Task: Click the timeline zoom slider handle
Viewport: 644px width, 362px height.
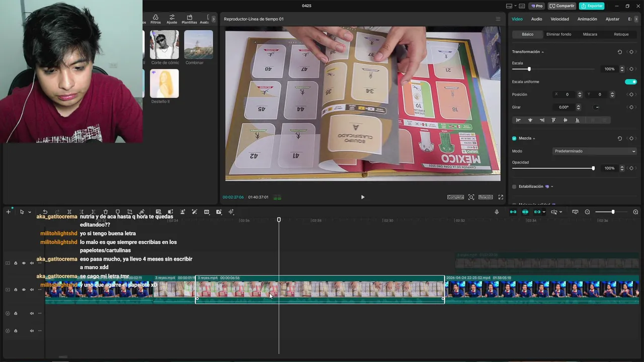Action: coord(613,212)
